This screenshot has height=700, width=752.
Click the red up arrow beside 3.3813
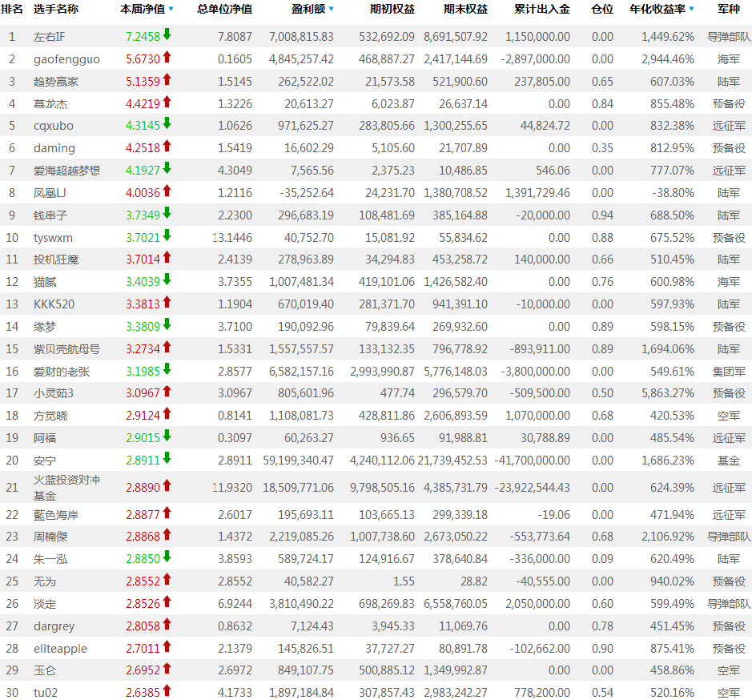167,302
